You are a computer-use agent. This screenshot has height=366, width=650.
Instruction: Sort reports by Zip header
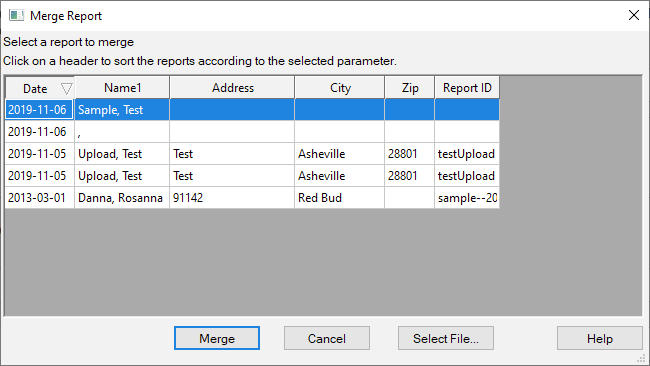coord(410,87)
